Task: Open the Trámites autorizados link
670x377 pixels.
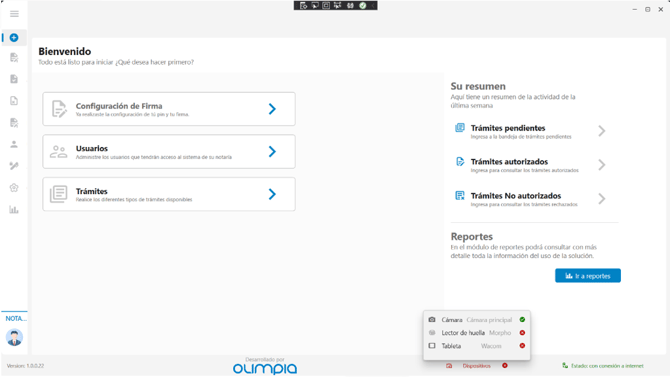Action: pyautogui.click(x=509, y=162)
